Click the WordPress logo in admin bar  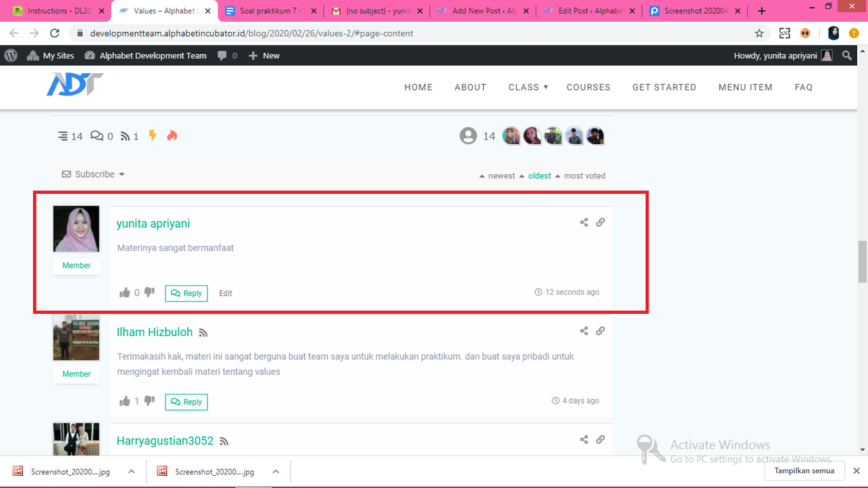tap(11, 56)
